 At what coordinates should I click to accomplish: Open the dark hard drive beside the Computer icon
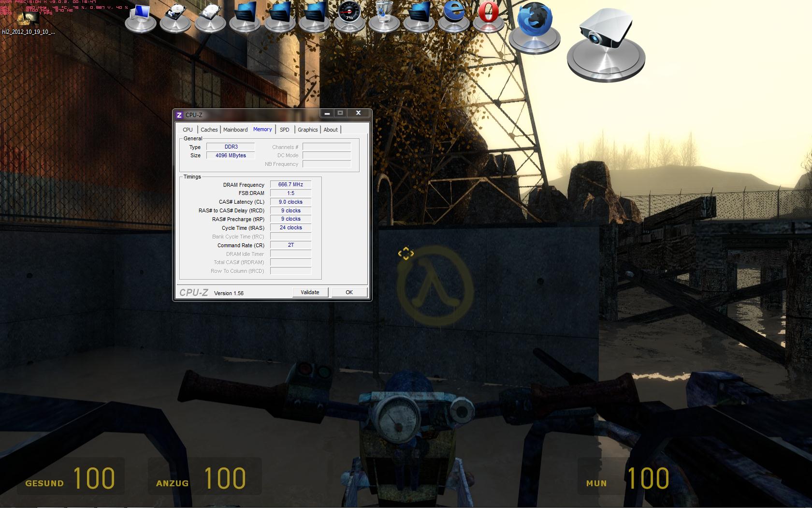tap(175, 17)
